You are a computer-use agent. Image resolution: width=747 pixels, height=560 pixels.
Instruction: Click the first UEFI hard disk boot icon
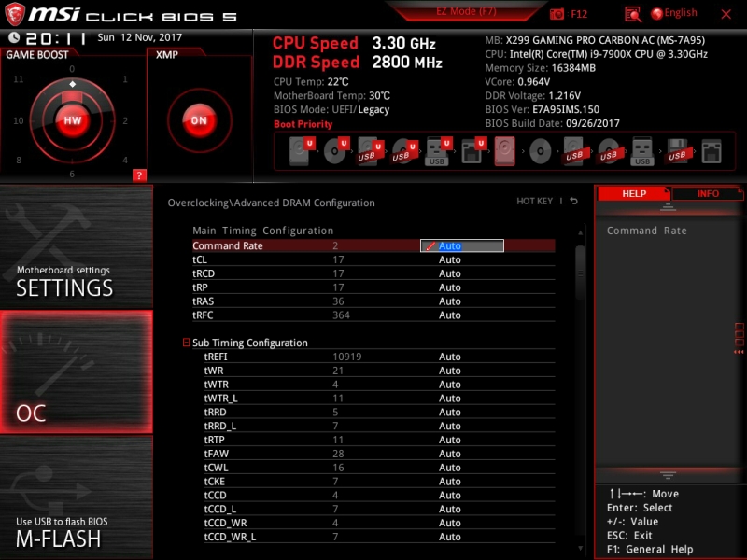point(302,151)
